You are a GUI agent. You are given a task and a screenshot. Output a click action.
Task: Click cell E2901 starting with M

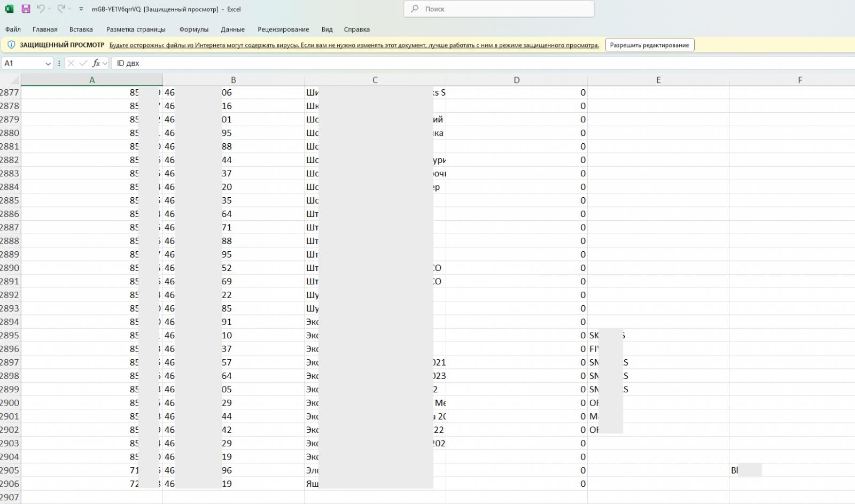(x=658, y=416)
